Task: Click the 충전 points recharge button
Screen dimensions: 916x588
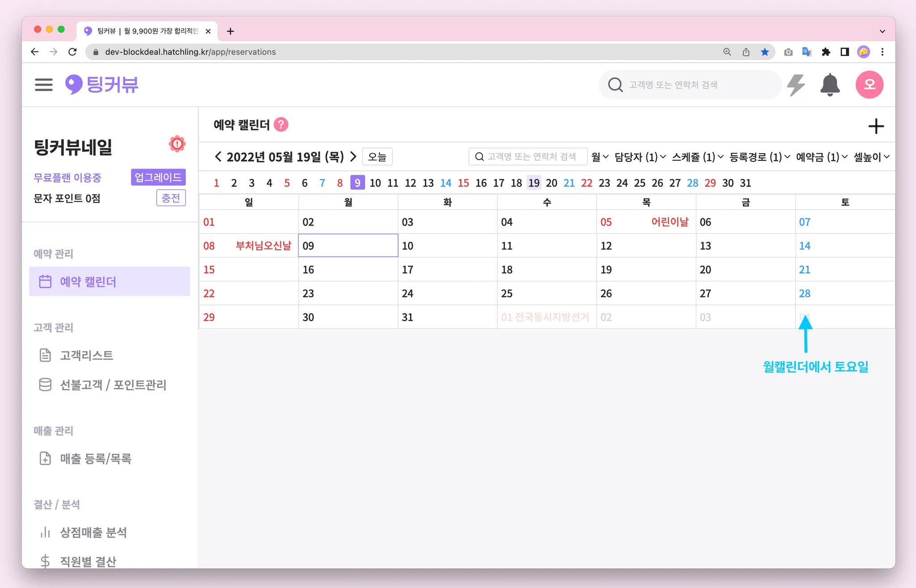Action: (171, 198)
